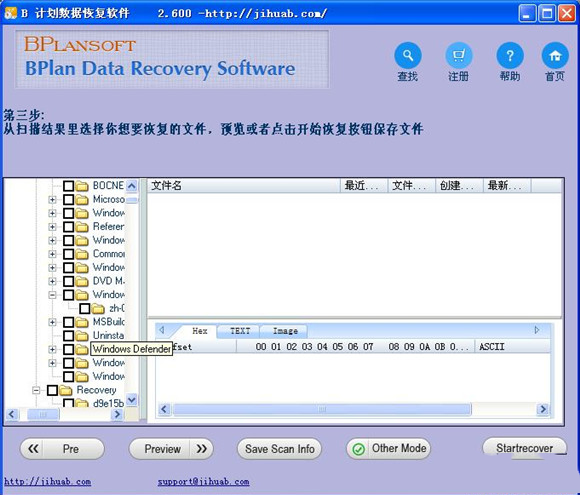Click the hex viewer horizontal scrollbar thumb
This screenshot has width=580, height=495.
click(x=322, y=409)
